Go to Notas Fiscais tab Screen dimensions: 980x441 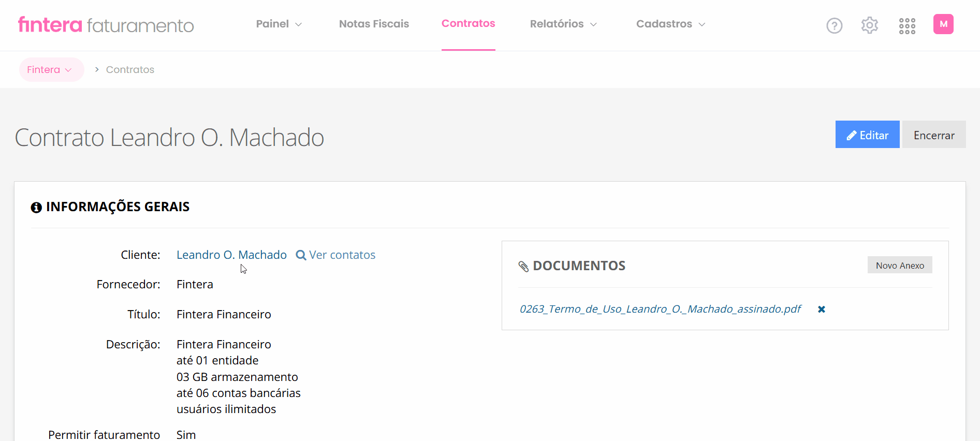374,24
